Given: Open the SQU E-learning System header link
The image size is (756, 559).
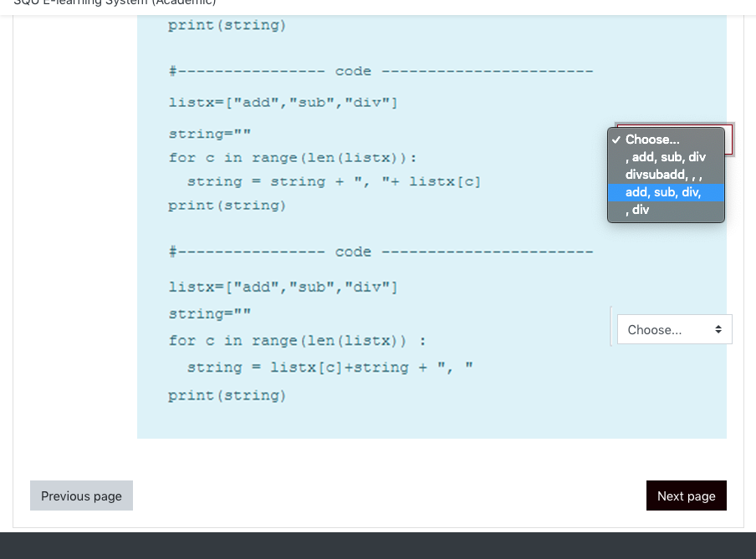Looking at the screenshot, I should pyautogui.click(x=115, y=3).
